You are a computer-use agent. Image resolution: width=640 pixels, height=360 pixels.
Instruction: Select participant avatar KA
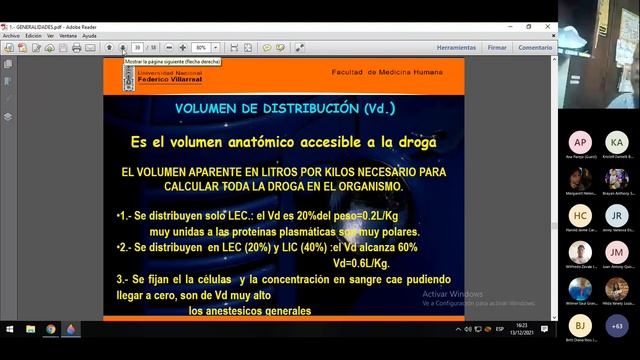(617, 142)
